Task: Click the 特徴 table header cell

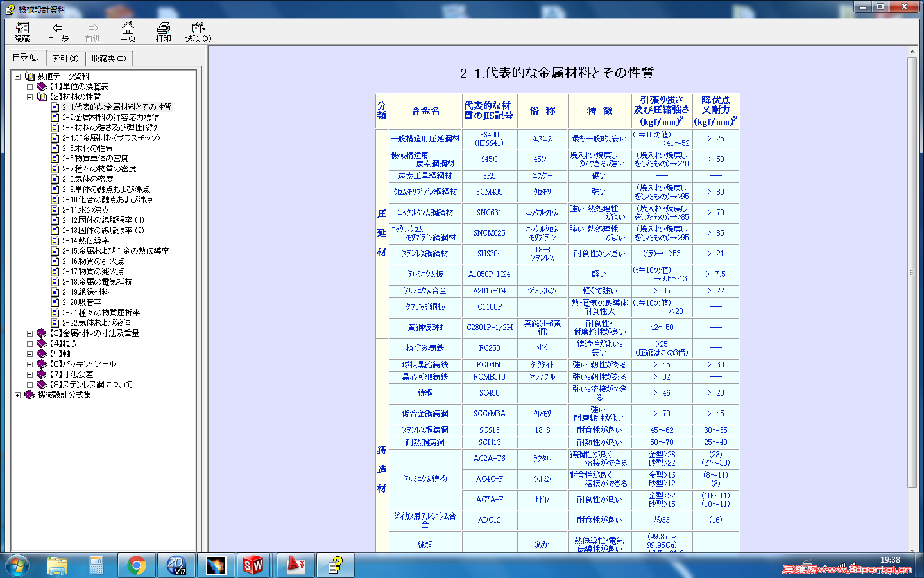Action: 599,111
